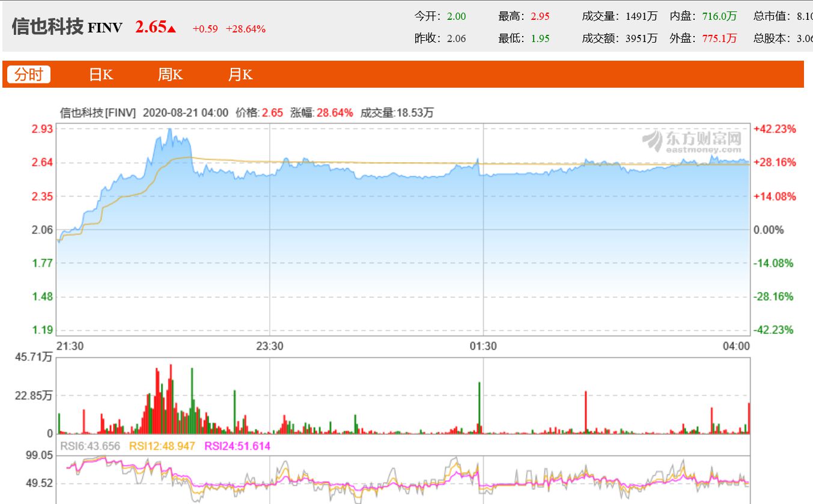The width and height of the screenshot is (813, 504).
Task: Select the 分时 intraday chart tab
Action: tap(29, 74)
